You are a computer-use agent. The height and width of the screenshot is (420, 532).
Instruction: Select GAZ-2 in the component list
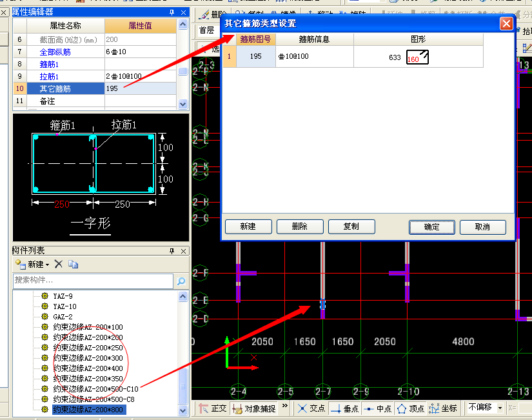click(63, 317)
